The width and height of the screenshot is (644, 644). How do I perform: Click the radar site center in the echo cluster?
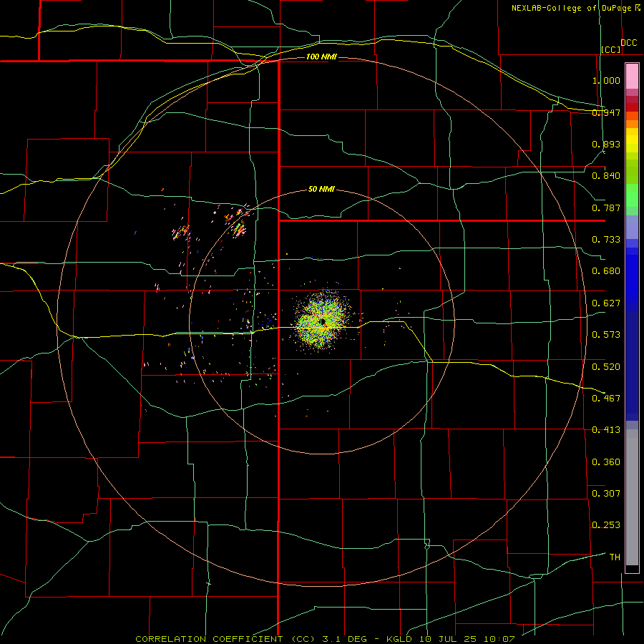[x=323, y=321]
